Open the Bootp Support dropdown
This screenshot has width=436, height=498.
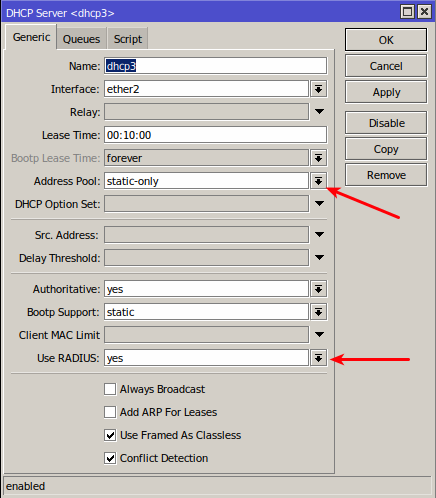[x=318, y=312]
